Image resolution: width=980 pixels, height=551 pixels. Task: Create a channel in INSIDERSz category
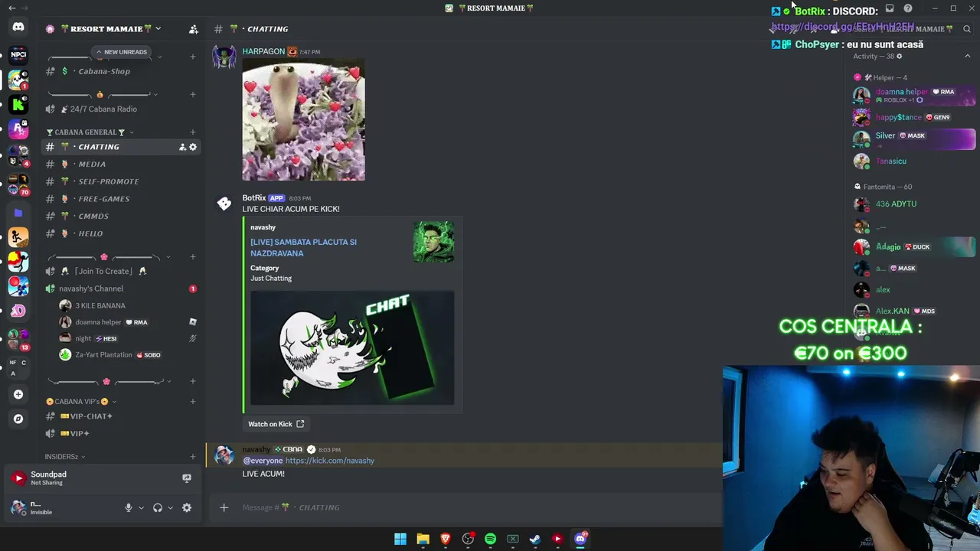(192, 457)
